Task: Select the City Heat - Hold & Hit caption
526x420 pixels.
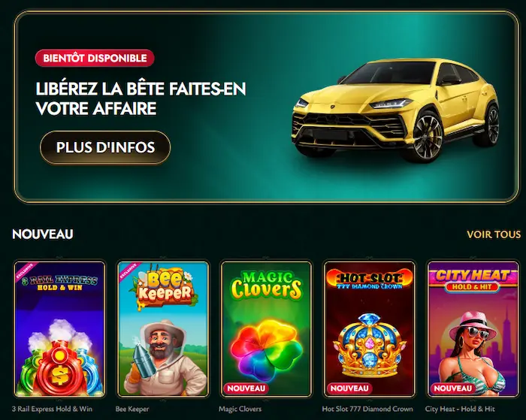Action: [x=460, y=409]
